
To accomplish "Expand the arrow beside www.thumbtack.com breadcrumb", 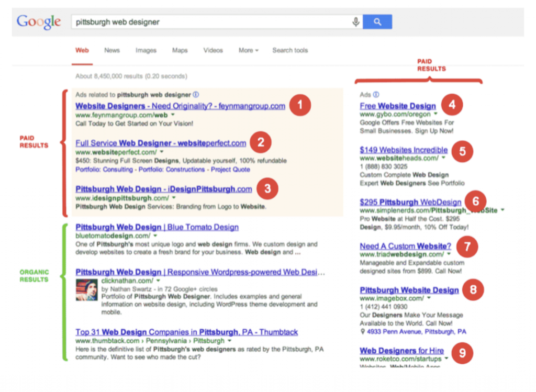I will tap(229, 341).
